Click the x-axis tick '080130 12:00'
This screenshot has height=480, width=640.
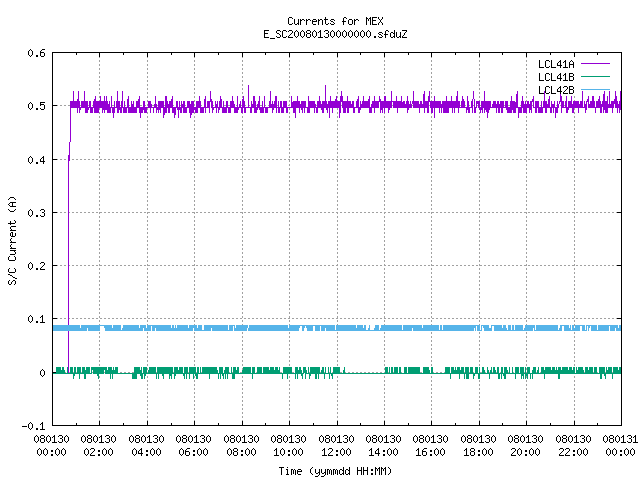coord(336,446)
